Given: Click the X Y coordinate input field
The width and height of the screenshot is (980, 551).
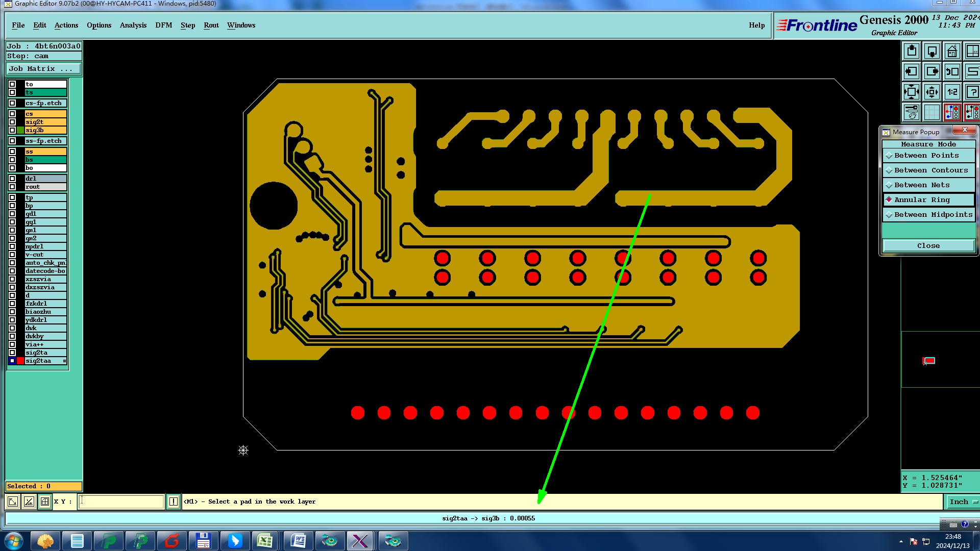Looking at the screenshot, I should point(121,502).
